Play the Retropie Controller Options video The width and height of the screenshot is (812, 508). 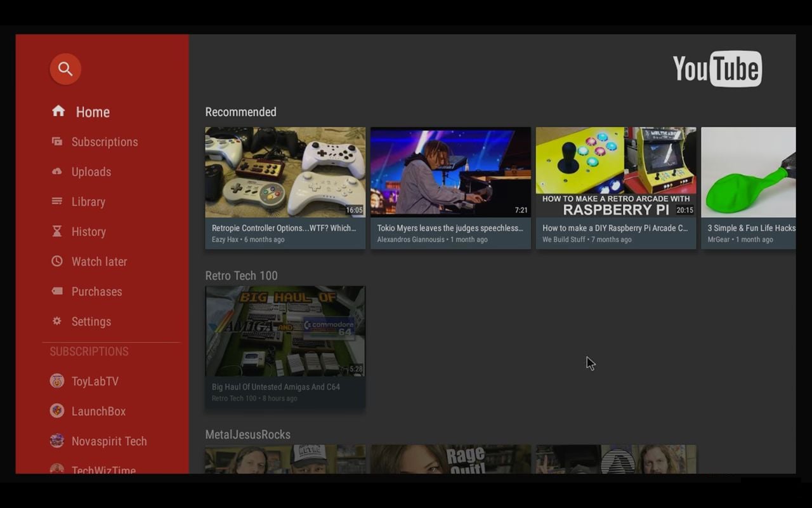tap(285, 172)
